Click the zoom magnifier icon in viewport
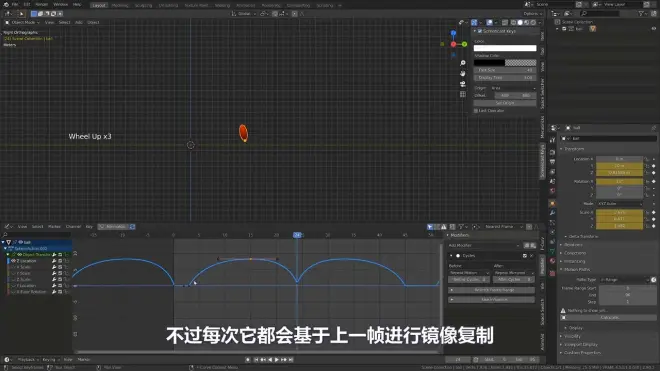The image size is (660, 371). tap(463, 63)
